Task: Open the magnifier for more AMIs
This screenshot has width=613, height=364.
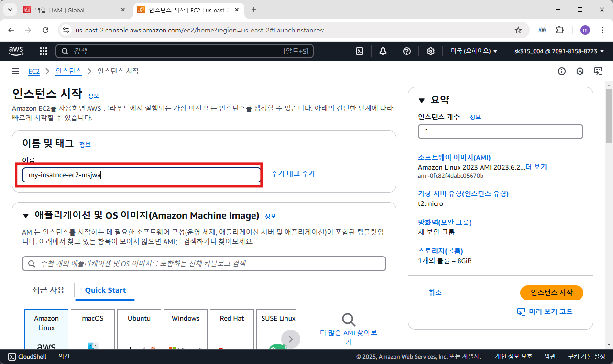Action: point(349,320)
